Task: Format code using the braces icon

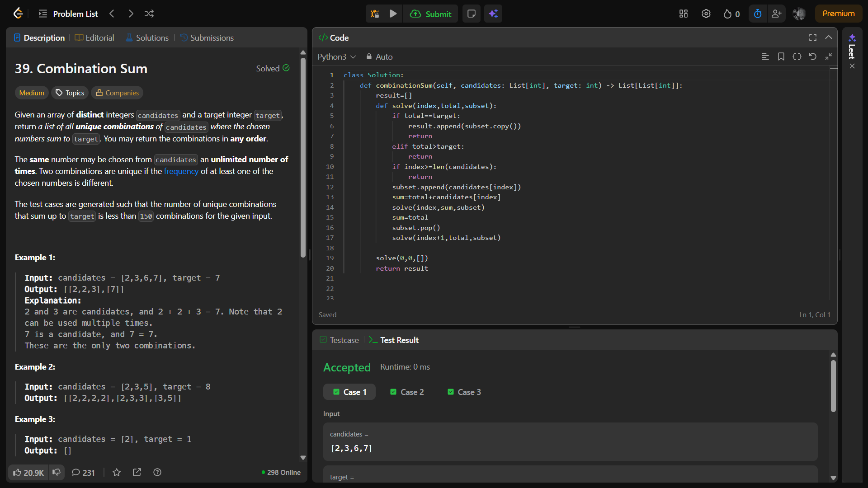Action: (797, 56)
